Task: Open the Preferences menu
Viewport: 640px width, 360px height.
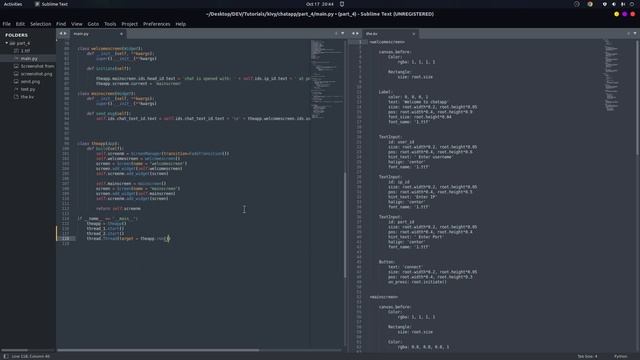Action: (156, 24)
